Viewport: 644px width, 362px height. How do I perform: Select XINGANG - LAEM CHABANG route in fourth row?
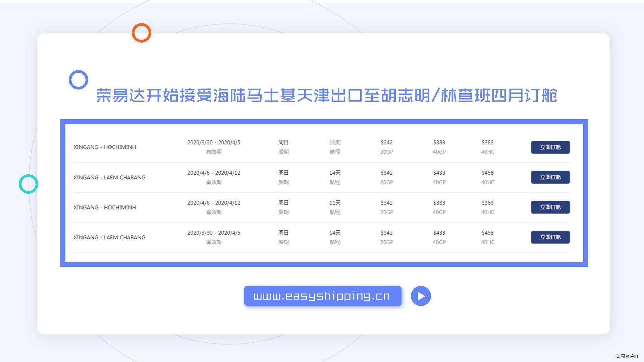pyautogui.click(x=109, y=237)
